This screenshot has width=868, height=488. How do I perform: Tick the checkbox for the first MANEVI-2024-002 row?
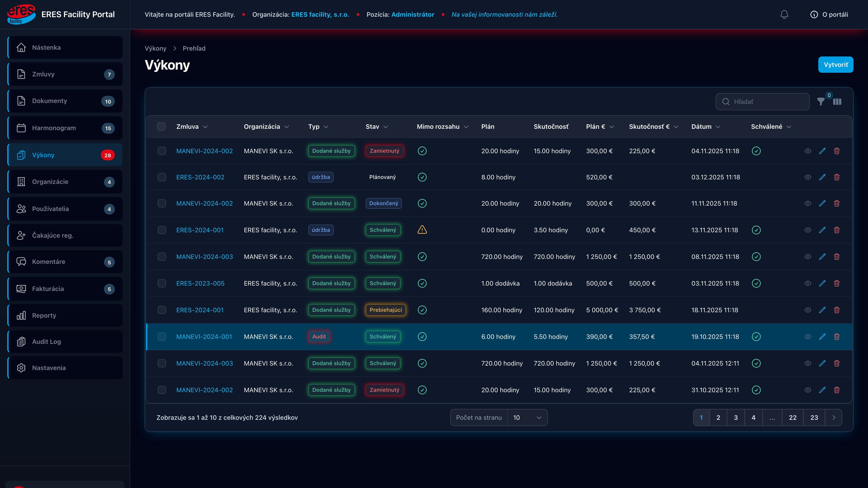tap(162, 151)
